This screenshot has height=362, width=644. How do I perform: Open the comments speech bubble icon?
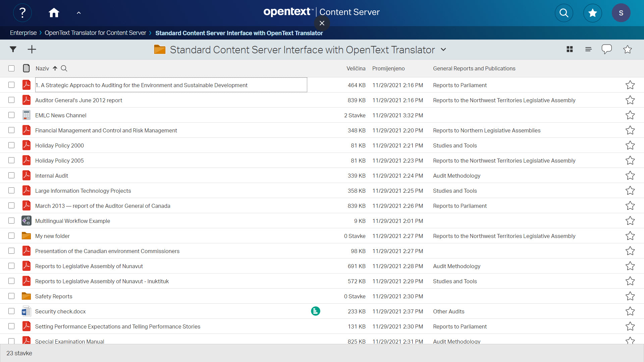click(x=606, y=49)
